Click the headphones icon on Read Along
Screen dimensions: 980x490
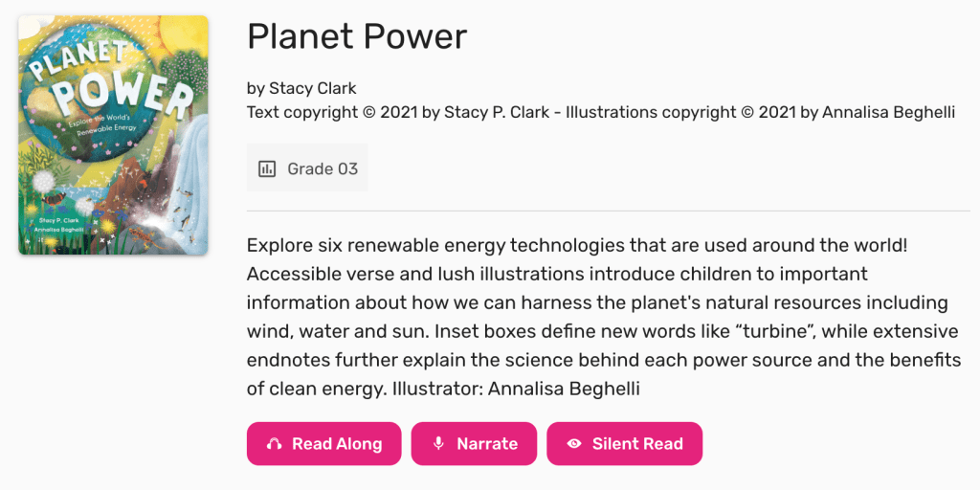275,444
